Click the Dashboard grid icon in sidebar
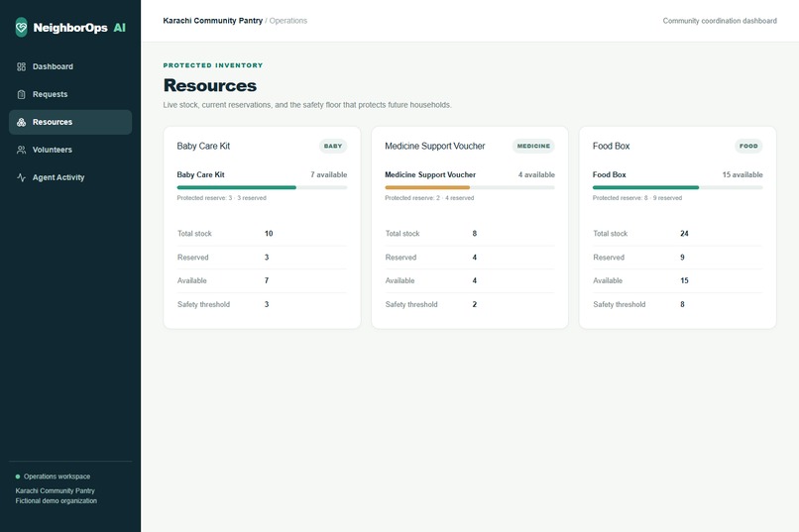The width and height of the screenshot is (799, 532). tap(21, 66)
